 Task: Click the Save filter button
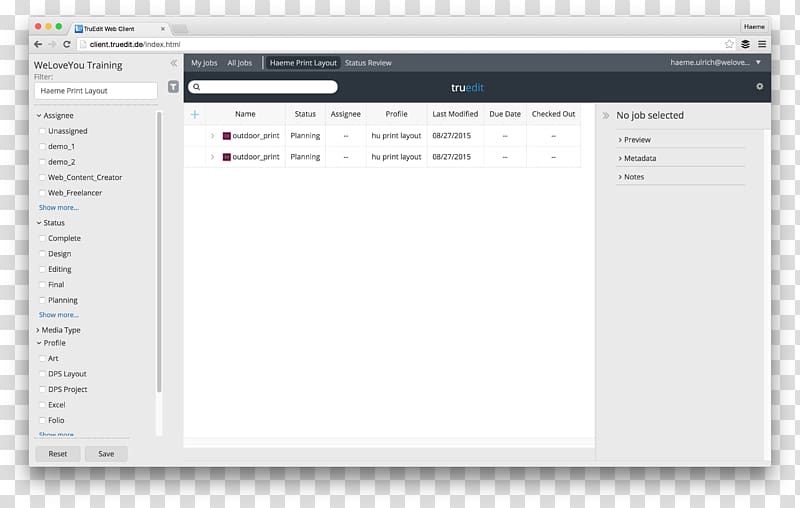tap(106, 453)
